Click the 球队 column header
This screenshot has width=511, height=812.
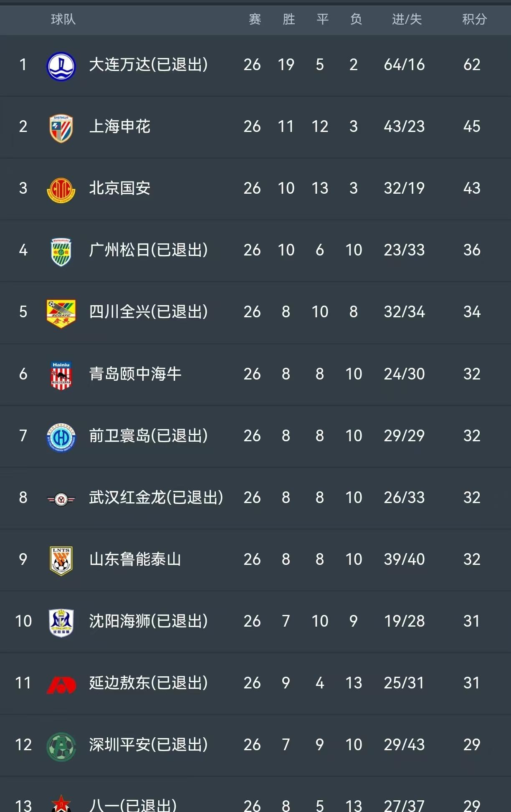[63, 19]
